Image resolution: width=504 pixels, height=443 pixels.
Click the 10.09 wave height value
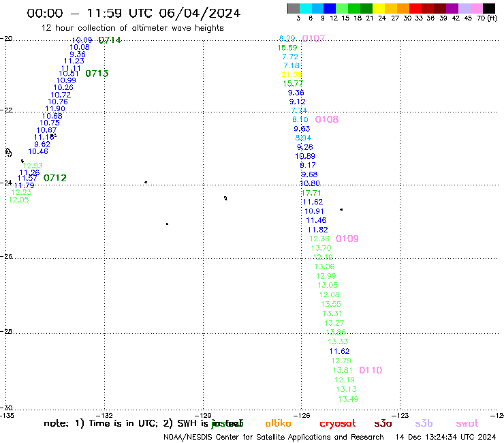(x=82, y=40)
